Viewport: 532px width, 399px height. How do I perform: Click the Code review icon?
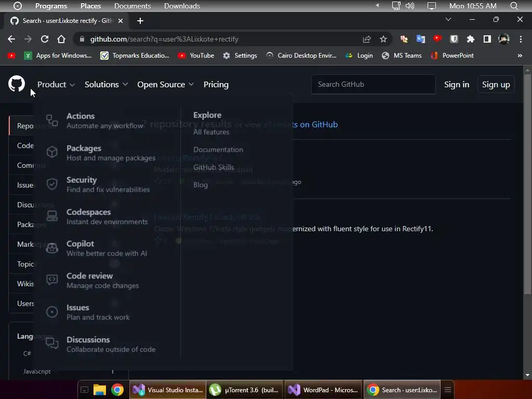coord(52,280)
